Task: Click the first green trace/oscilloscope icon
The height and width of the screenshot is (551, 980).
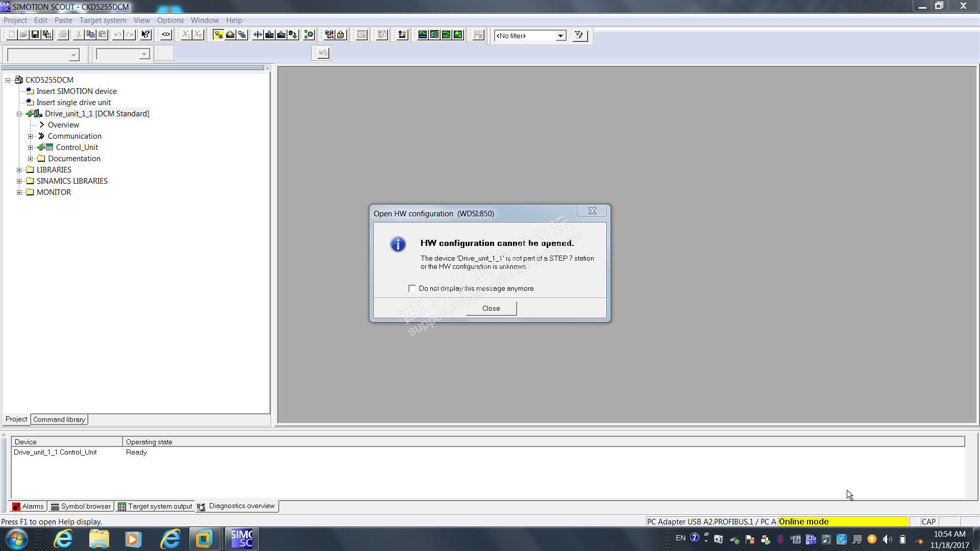Action: (422, 35)
